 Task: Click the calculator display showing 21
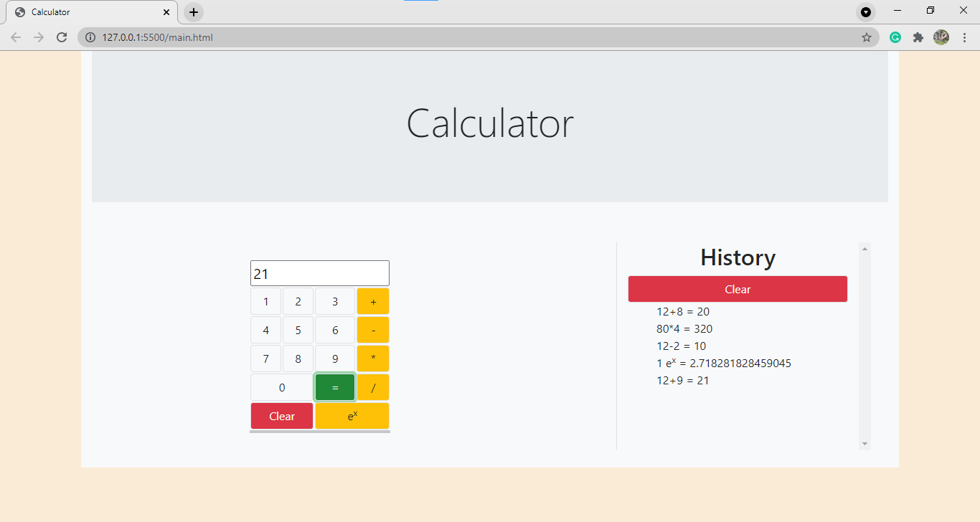click(x=319, y=272)
